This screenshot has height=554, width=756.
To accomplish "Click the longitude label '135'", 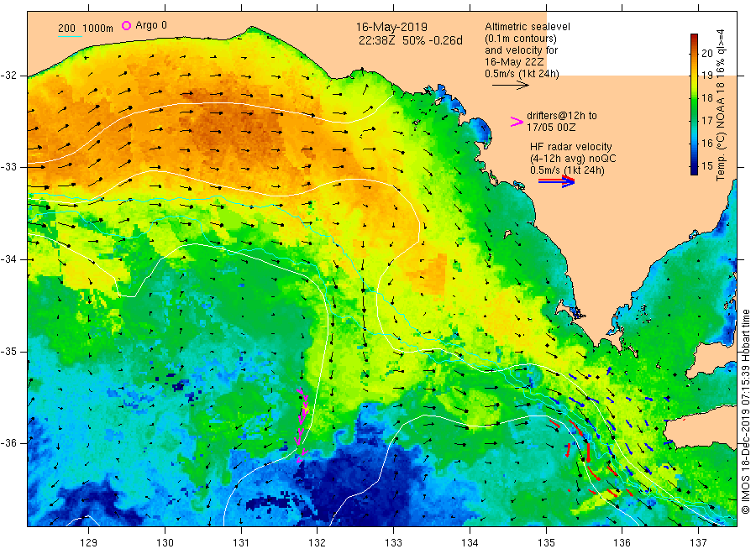I will [x=546, y=543].
